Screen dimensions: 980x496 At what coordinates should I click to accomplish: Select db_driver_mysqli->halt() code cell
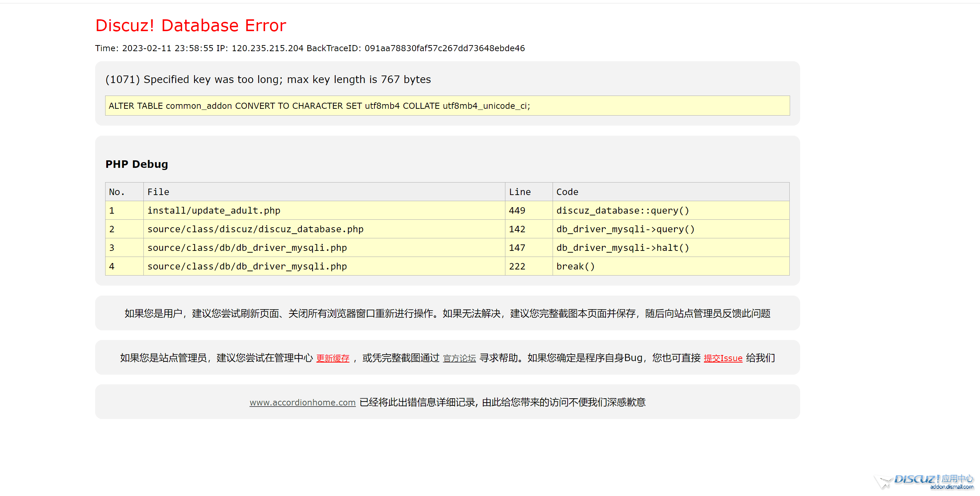pyautogui.click(x=622, y=248)
